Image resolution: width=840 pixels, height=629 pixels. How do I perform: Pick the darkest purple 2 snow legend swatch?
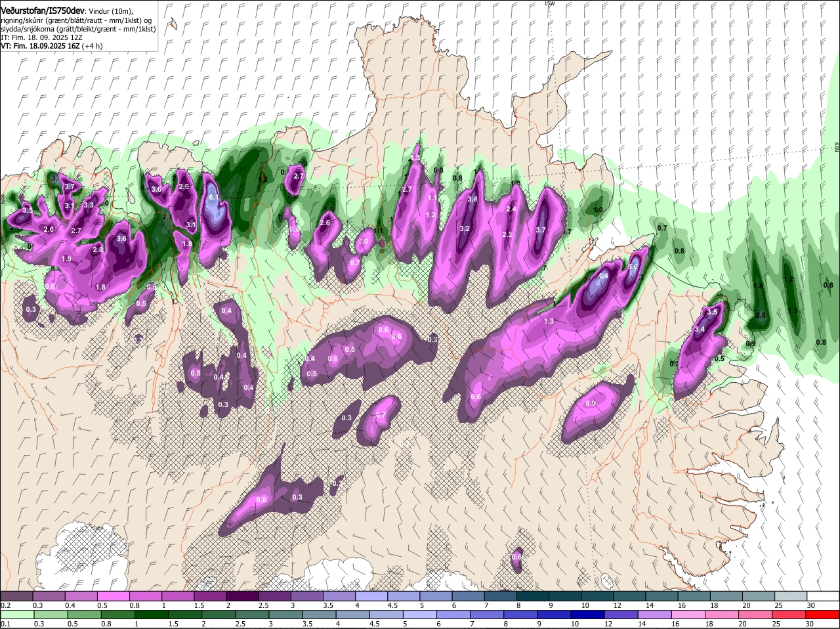tap(242, 596)
